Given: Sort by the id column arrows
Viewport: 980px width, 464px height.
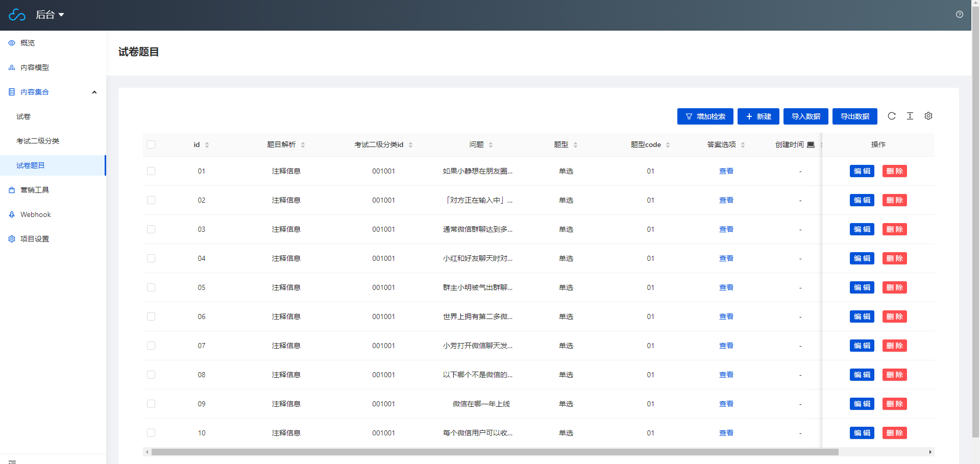Looking at the screenshot, I should pyautogui.click(x=207, y=145).
